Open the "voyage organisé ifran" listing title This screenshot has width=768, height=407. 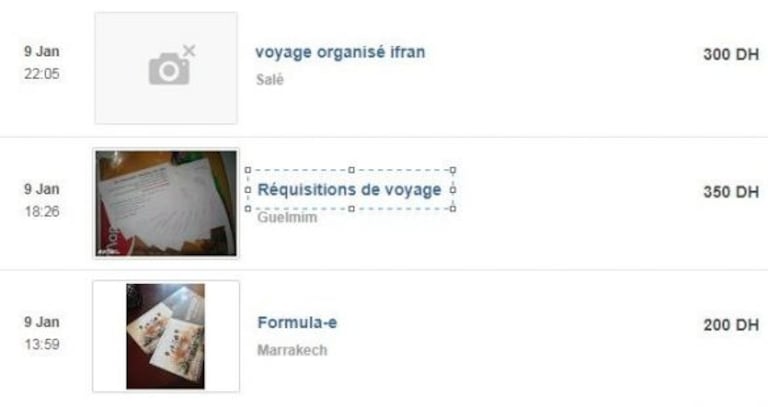point(340,52)
